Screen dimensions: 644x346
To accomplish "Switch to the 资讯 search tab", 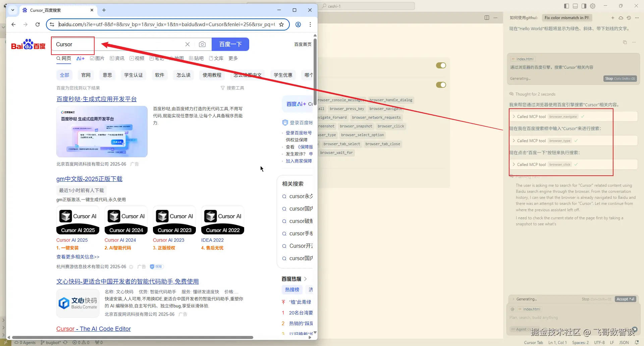I will tap(117, 58).
